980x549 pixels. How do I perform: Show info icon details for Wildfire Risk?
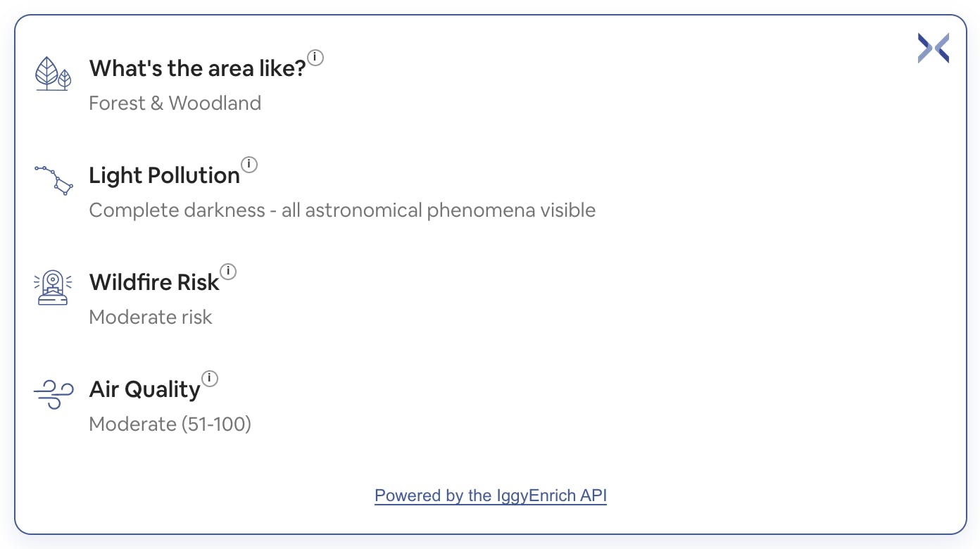(228, 272)
